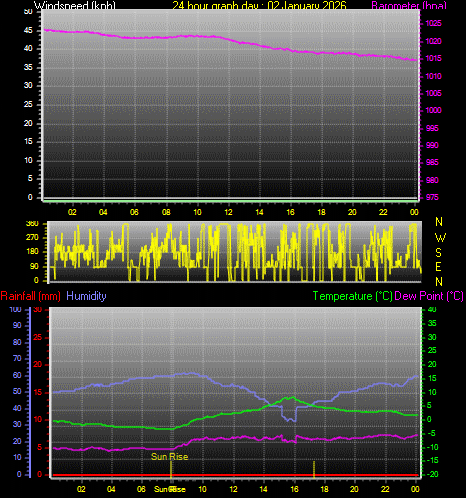Click -10 on the temperature scale

pyautogui.click(x=432, y=447)
